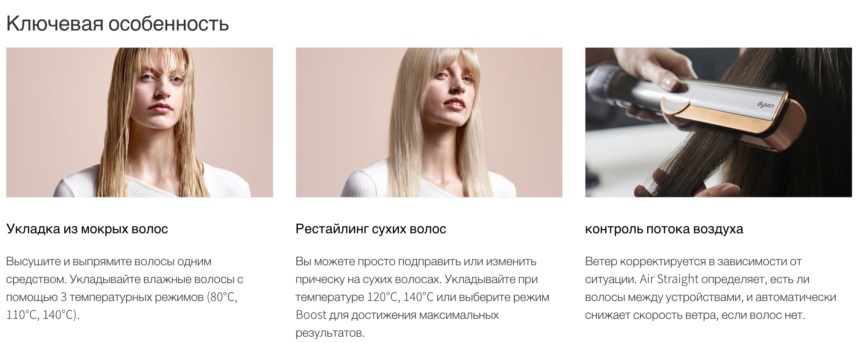Click the 'Ключевая особенность' section heading

pos(118,23)
